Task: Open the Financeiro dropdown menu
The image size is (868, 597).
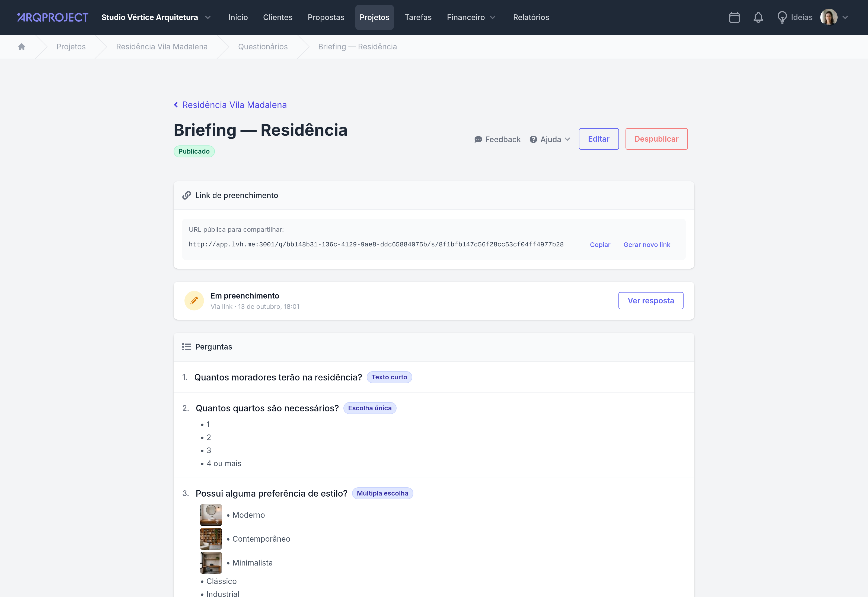Action: [471, 17]
